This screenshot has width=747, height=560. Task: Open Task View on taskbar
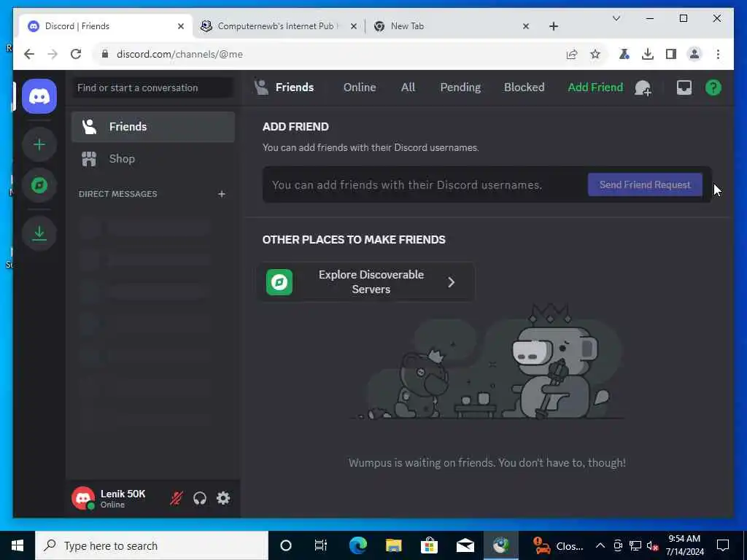point(321,545)
